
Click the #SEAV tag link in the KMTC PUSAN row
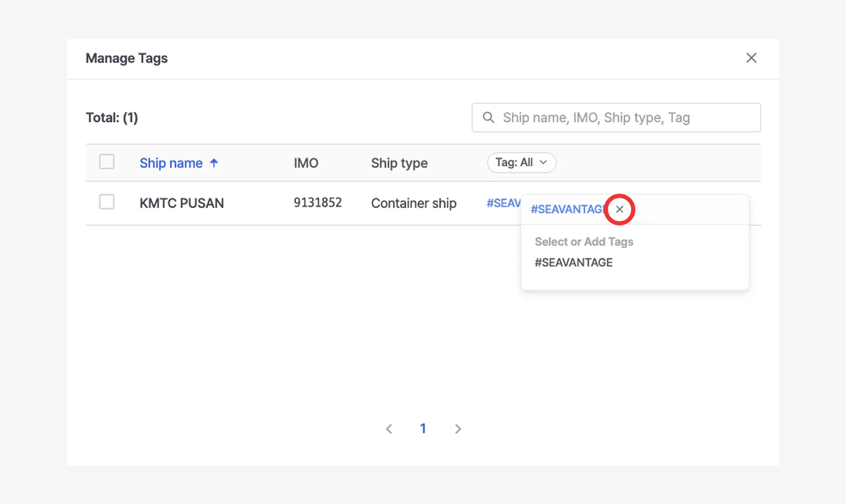pyautogui.click(x=503, y=203)
